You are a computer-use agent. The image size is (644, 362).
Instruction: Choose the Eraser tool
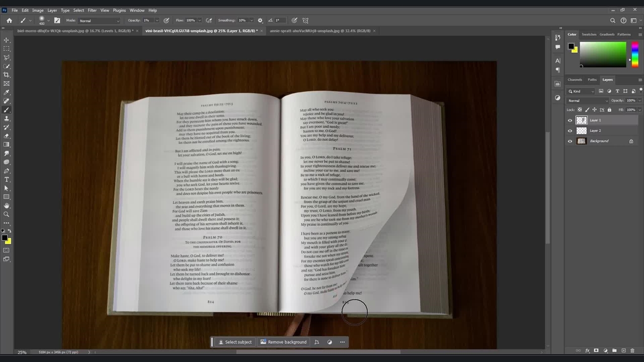point(7,136)
